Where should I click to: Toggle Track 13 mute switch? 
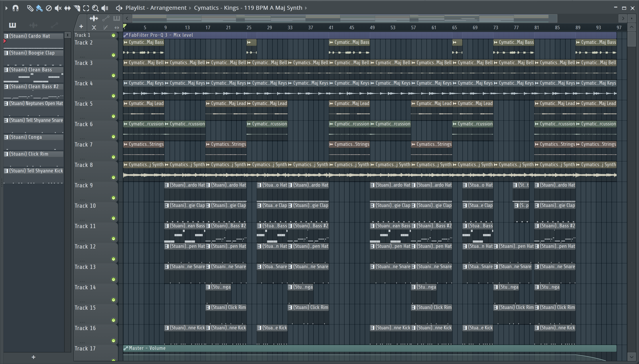click(x=113, y=279)
